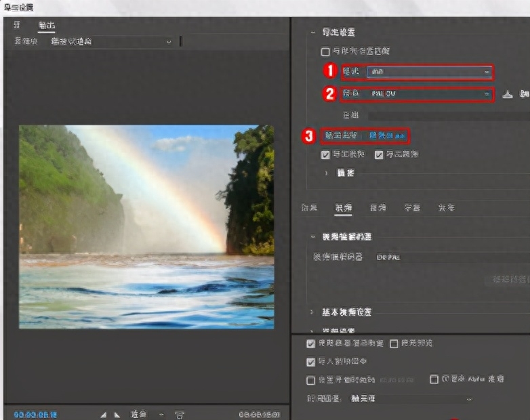530x420 pixels.
Task: Click inside the Comments input field
Action: (x=449, y=116)
